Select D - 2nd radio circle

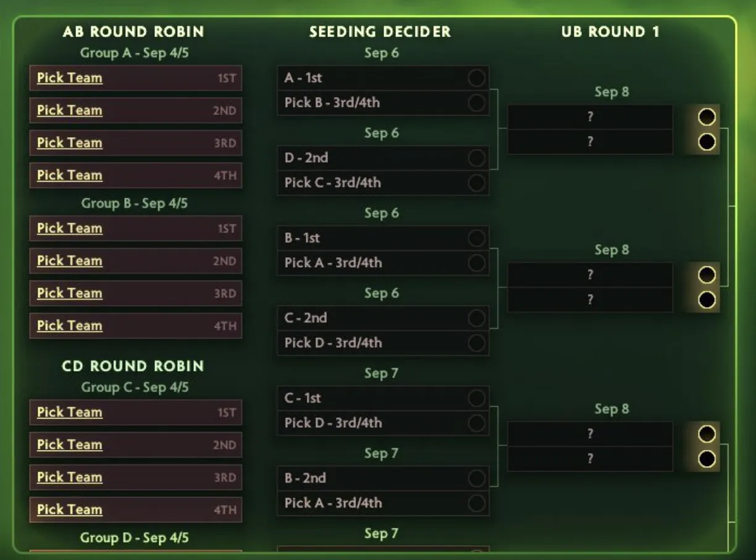(476, 158)
